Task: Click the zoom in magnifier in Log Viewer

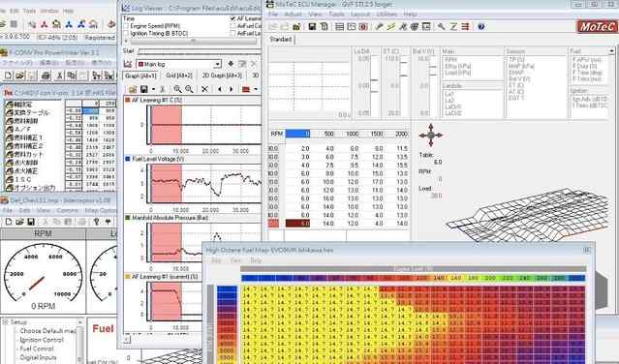Action: pos(177,89)
